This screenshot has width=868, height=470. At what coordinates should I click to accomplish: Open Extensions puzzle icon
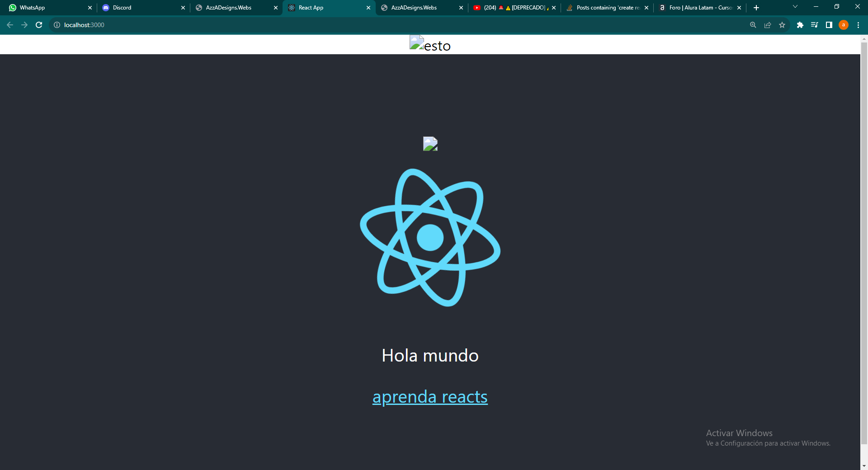(x=800, y=25)
